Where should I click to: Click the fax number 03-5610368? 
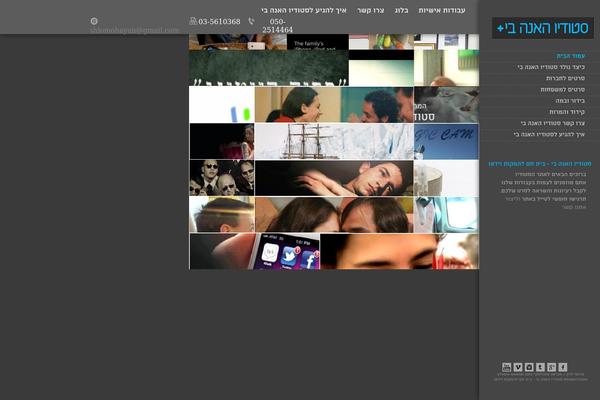click(219, 21)
